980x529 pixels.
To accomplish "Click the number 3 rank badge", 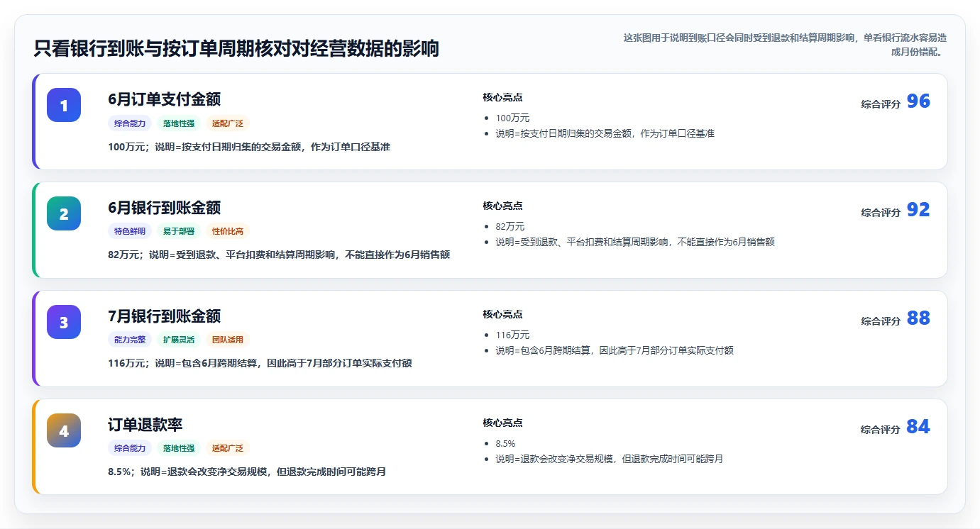I will click(x=64, y=322).
